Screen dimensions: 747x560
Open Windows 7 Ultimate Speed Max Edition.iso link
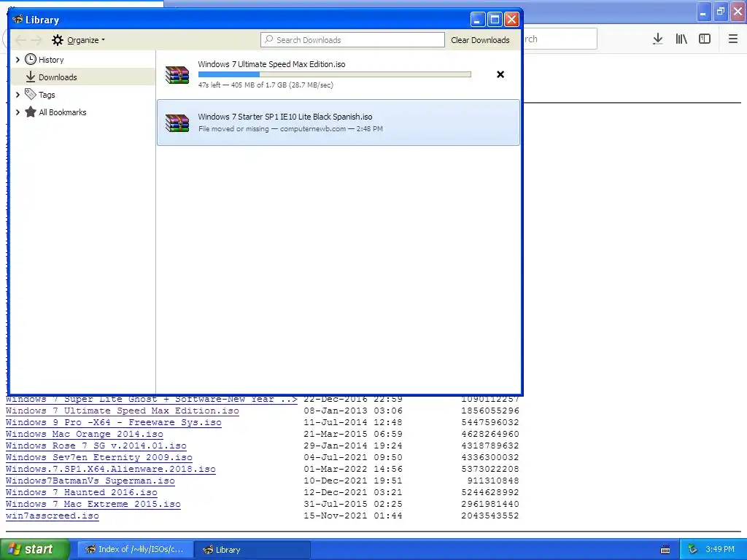coord(123,411)
